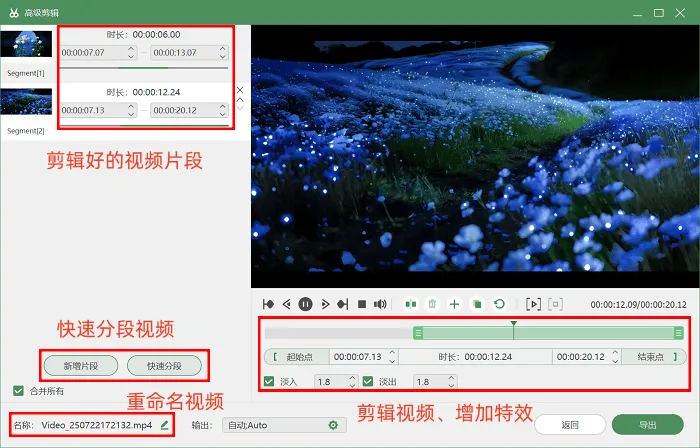Screen dimensions: 700x448
Task: Click the playhead marker on the timeline
Action: [514, 324]
